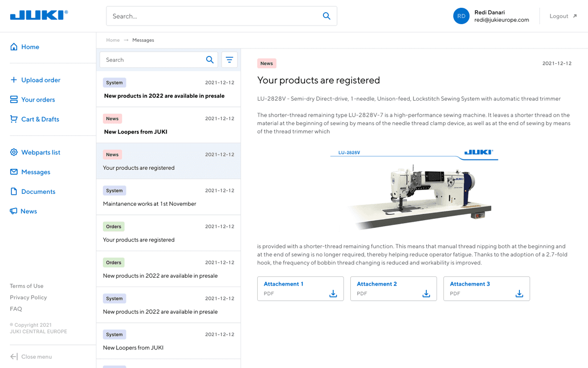The height and width of the screenshot is (368, 588).
Task: Click the plus icon beside Upload order
Action: pyautogui.click(x=14, y=79)
